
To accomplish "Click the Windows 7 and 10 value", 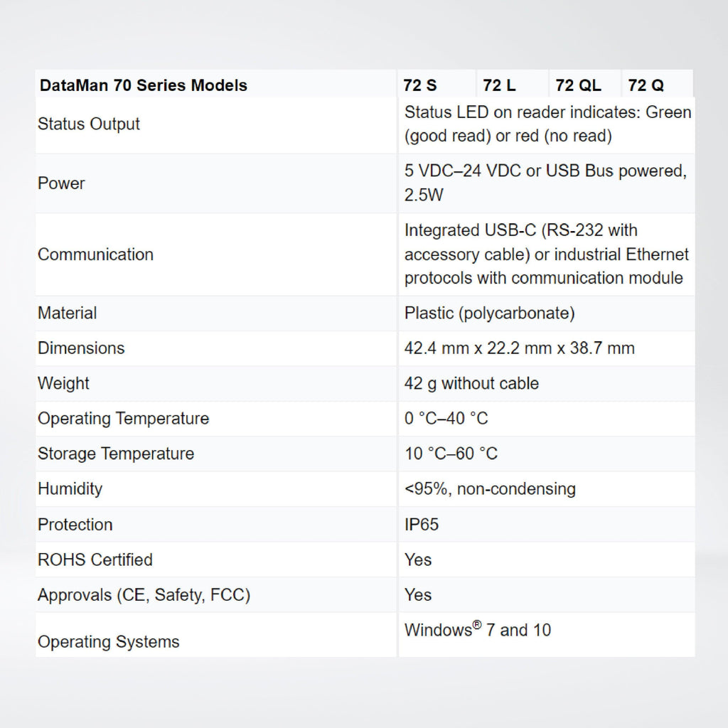I will (477, 630).
